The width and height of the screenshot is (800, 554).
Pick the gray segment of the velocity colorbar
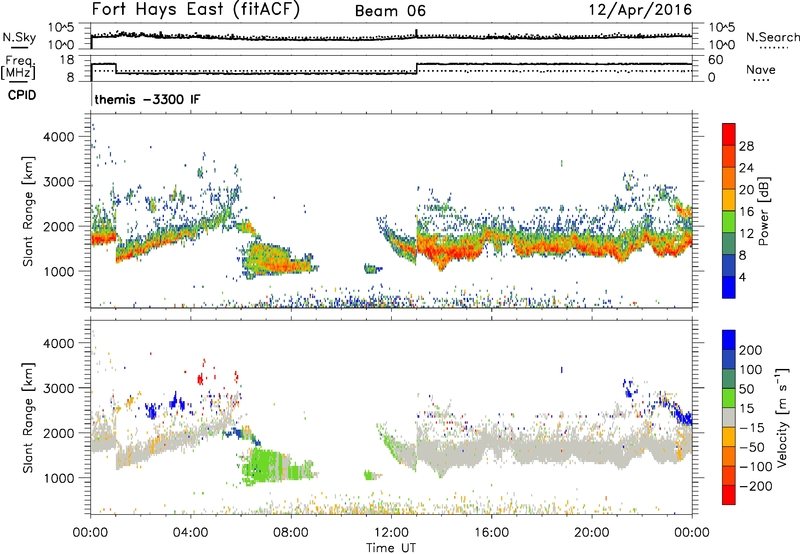(729, 417)
